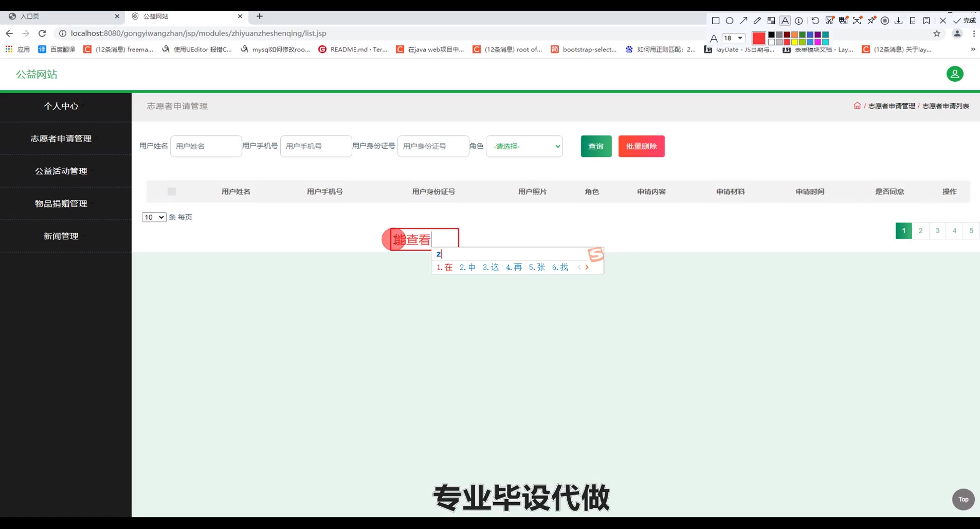The height and width of the screenshot is (529, 980).
Task: Select the mosaic blur tool
Action: (771, 21)
